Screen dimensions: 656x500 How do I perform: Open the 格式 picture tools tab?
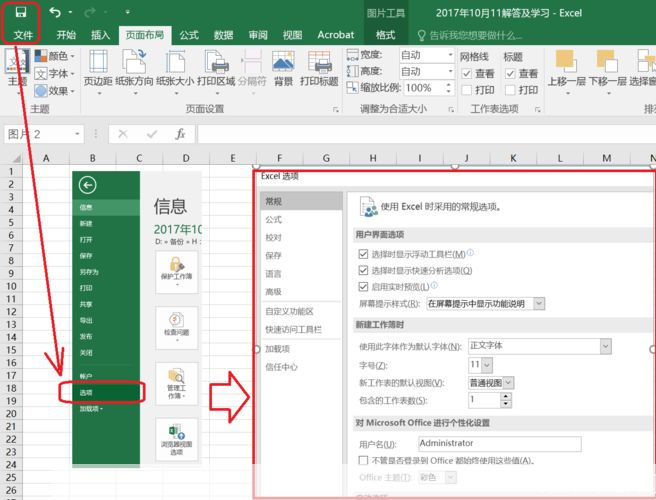tap(385, 35)
